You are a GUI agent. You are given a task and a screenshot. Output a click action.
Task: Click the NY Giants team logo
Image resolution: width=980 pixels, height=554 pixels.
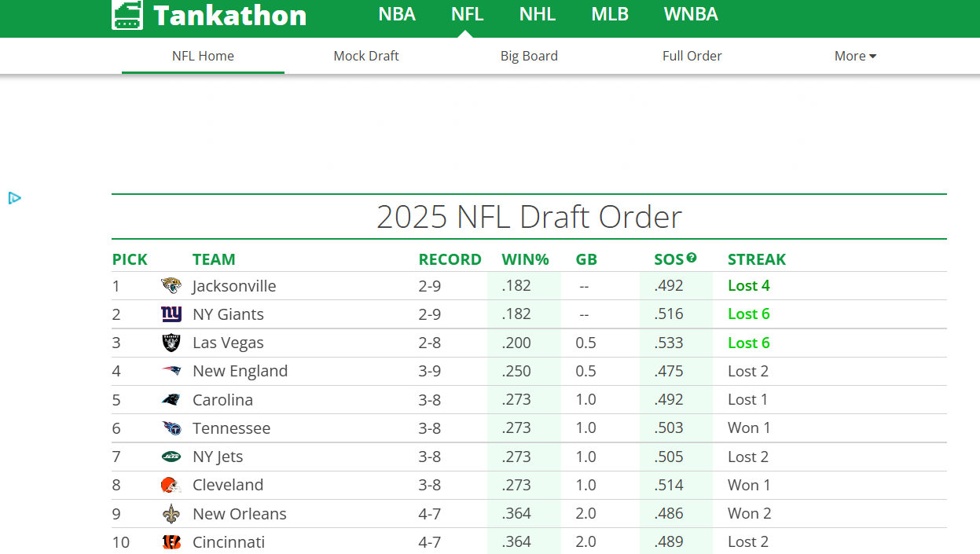171,314
